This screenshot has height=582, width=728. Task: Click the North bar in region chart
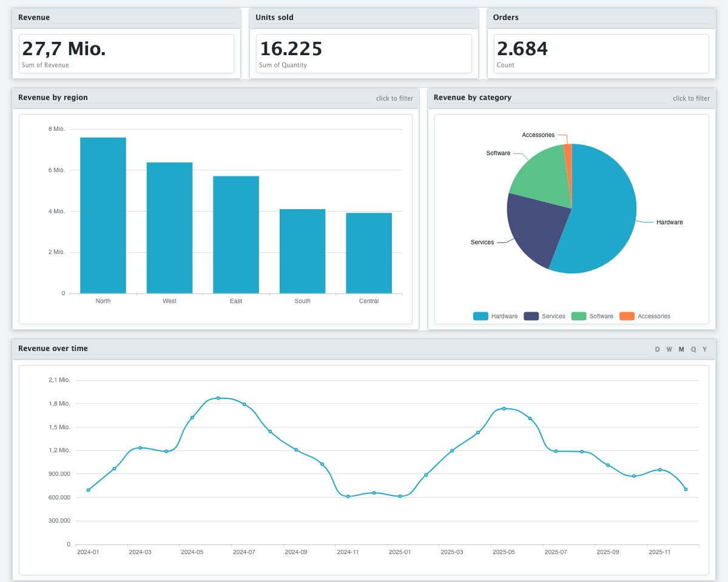coord(103,215)
